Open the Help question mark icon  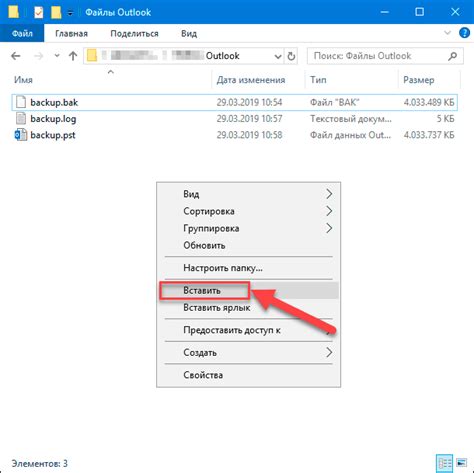tap(464, 33)
